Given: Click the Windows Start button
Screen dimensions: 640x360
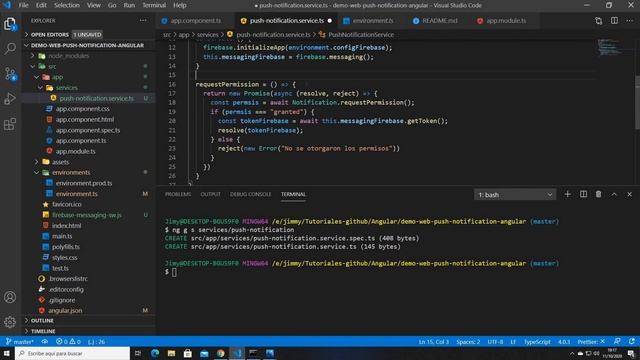Looking at the screenshot, I should click(7, 353).
